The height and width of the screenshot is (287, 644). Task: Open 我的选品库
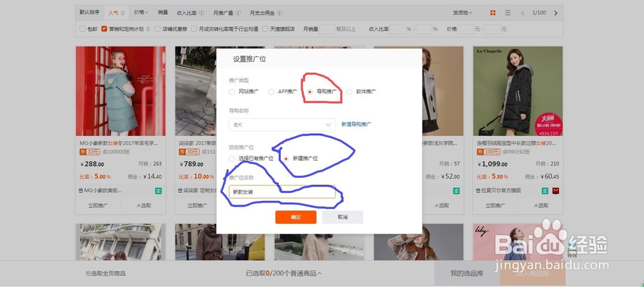tap(467, 273)
